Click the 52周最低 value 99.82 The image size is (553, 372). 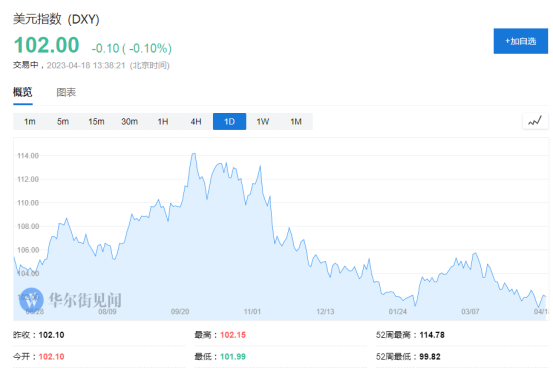point(430,356)
